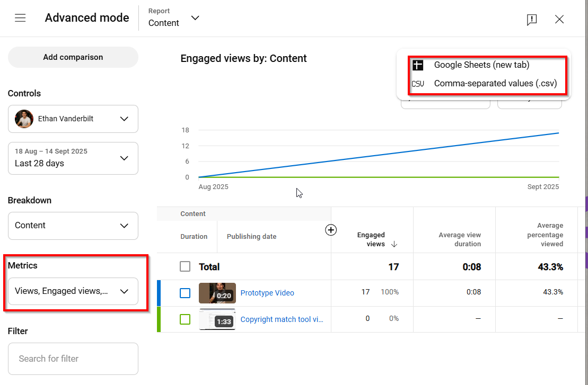588x385 pixels.
Task: Click the plus icon to add a table column
Action: 331,230
